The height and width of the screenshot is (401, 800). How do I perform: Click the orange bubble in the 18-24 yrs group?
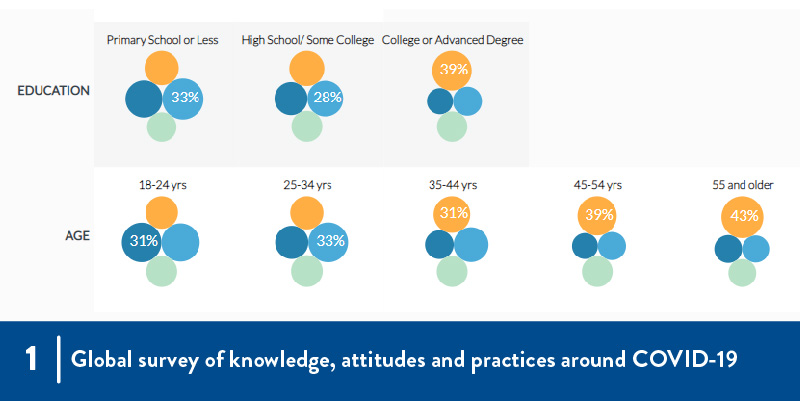point(161,212)
